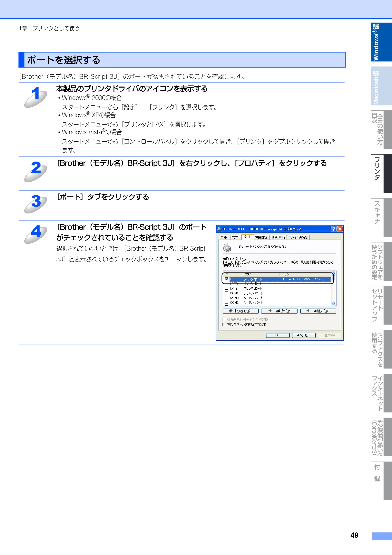The image size is (392, 555).
Task: Open その他の便利な使い方 (ControlCenter3) side tab
Action: 381,437
